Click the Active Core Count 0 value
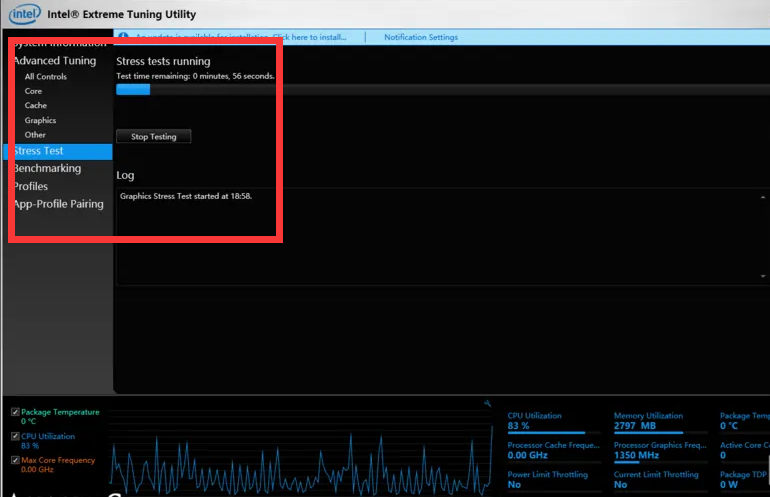The width and height of the screenshot is (770, 497). click(x=723, y=455)
